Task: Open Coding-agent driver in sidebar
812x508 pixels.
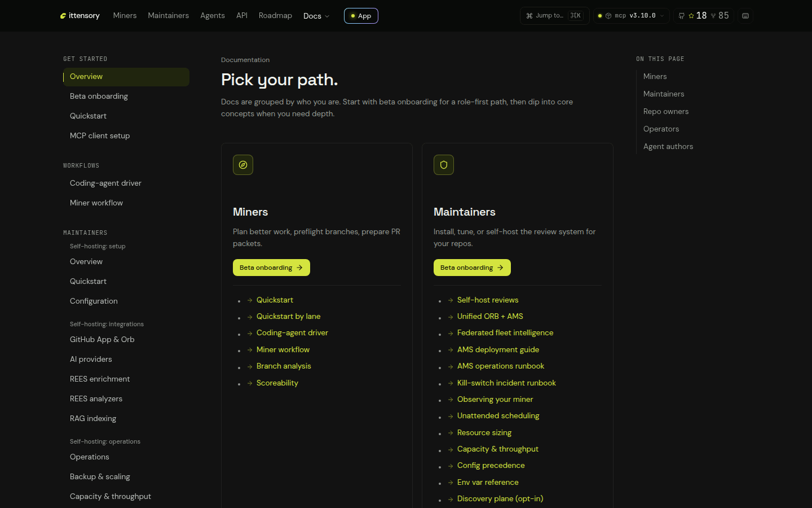Action: tap(126, 183)
